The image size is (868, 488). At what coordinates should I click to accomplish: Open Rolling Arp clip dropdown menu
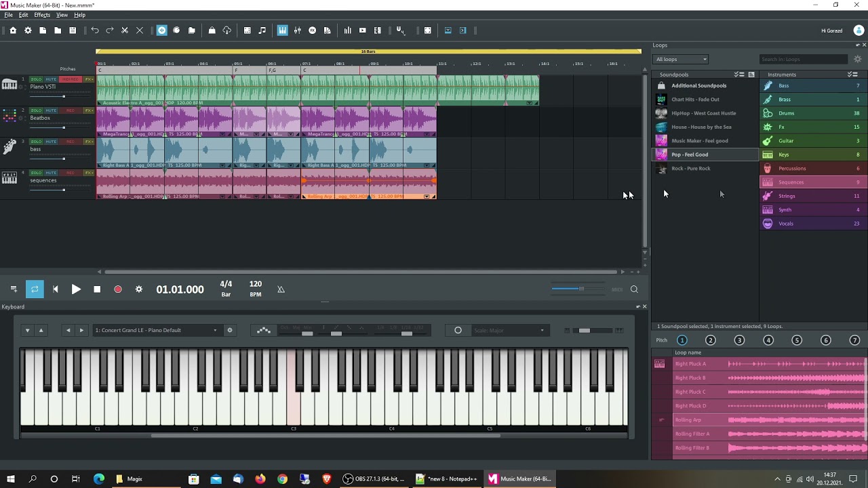(427, 197)
